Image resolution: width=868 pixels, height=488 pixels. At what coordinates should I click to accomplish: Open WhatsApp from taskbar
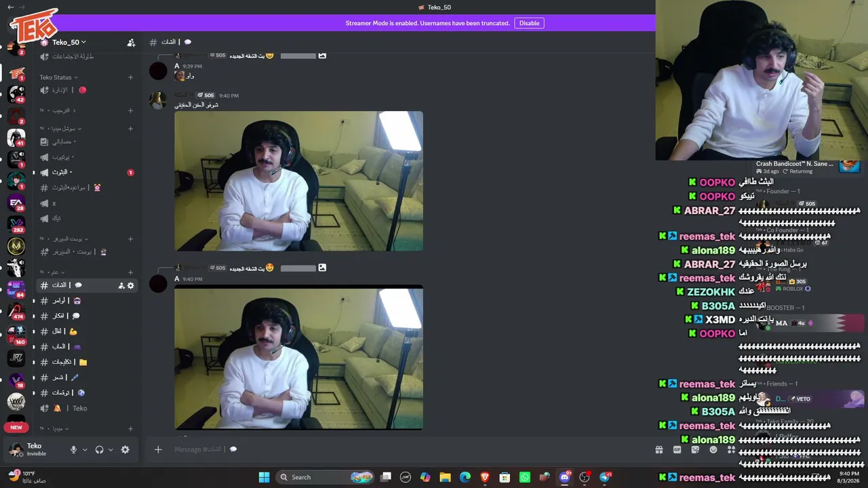pyautogui.click(x=525, y=477)
